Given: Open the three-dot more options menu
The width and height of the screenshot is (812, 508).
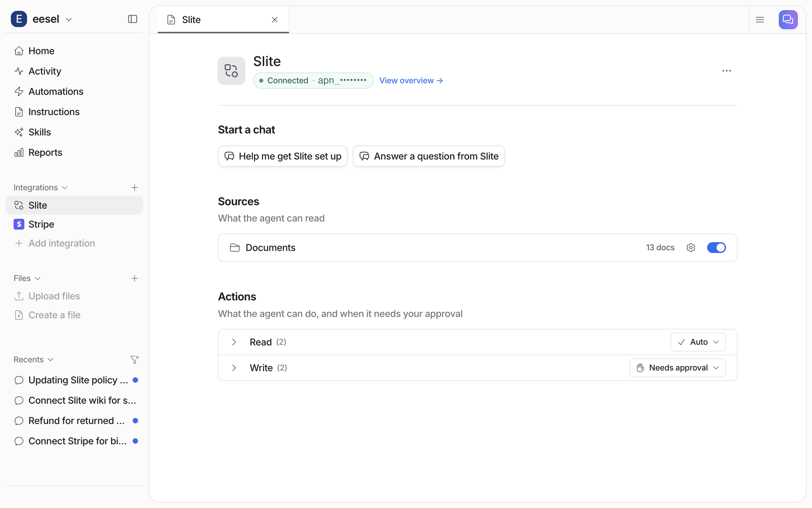Looking at the screenshot, I should pos(727,71).
